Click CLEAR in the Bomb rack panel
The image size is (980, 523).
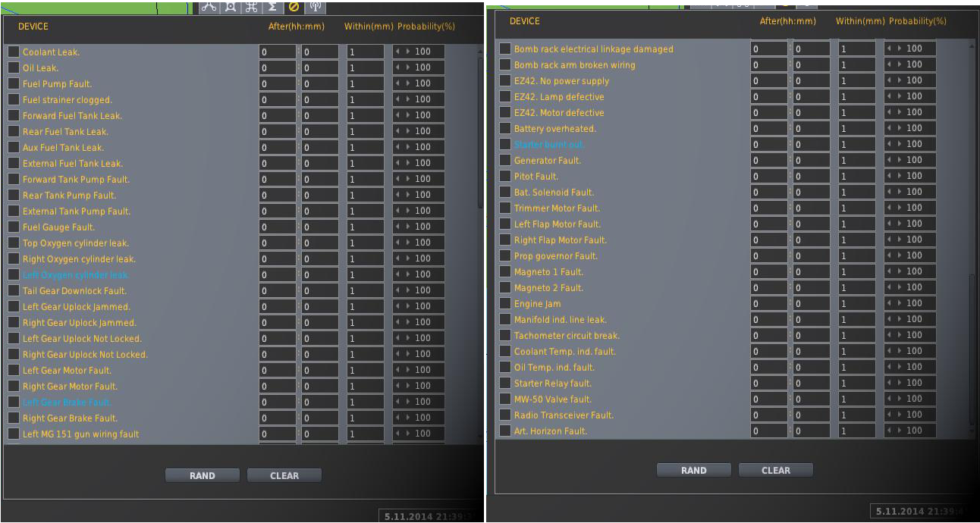(776, 470)
